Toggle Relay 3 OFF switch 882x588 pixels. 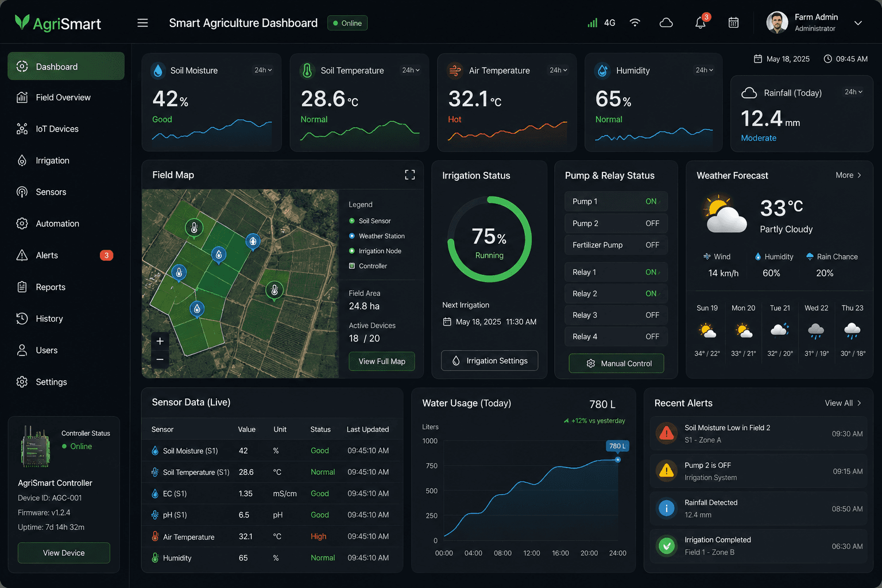click(652, 315)
